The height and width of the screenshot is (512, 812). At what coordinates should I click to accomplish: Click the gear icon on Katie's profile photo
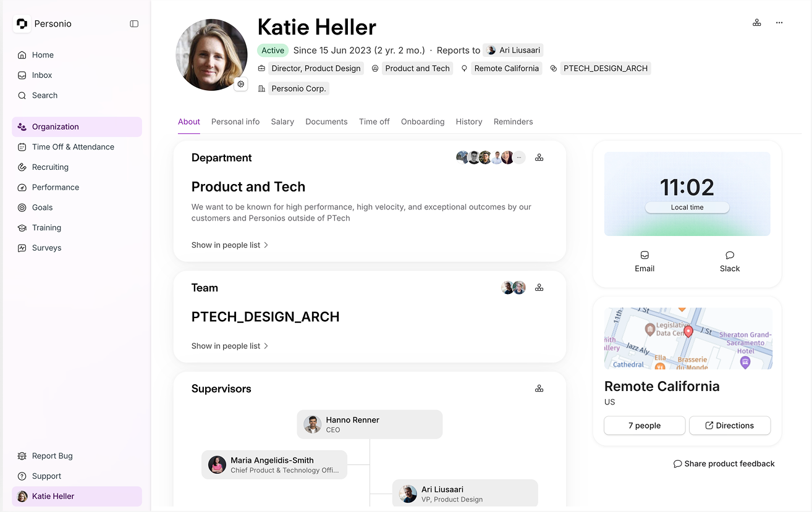click(x=240, y=83)
